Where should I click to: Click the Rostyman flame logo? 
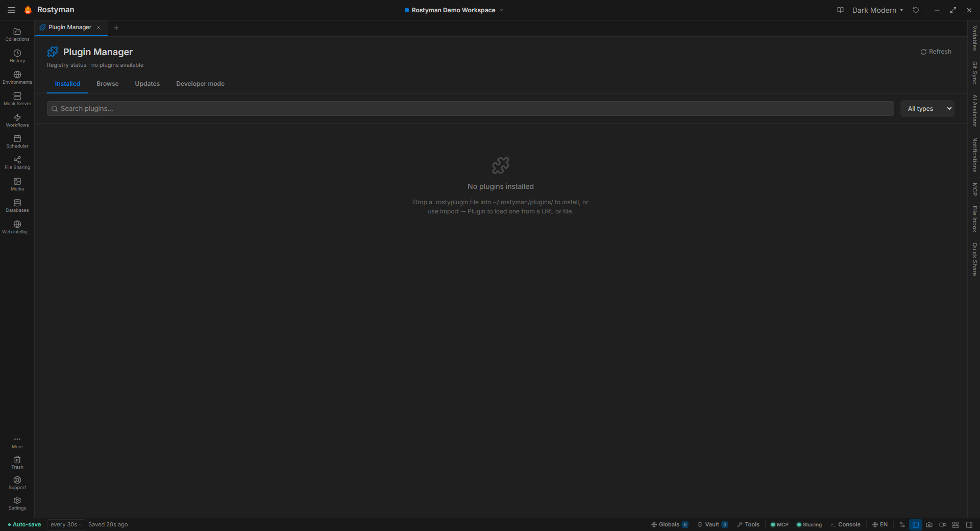tap(28, 10)
